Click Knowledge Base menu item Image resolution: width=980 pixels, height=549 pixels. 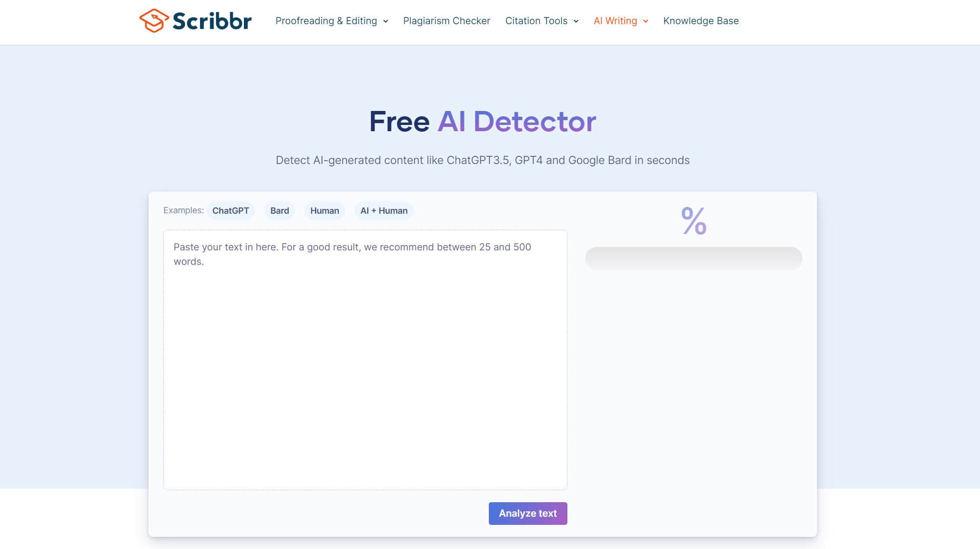tap(701, 20)
